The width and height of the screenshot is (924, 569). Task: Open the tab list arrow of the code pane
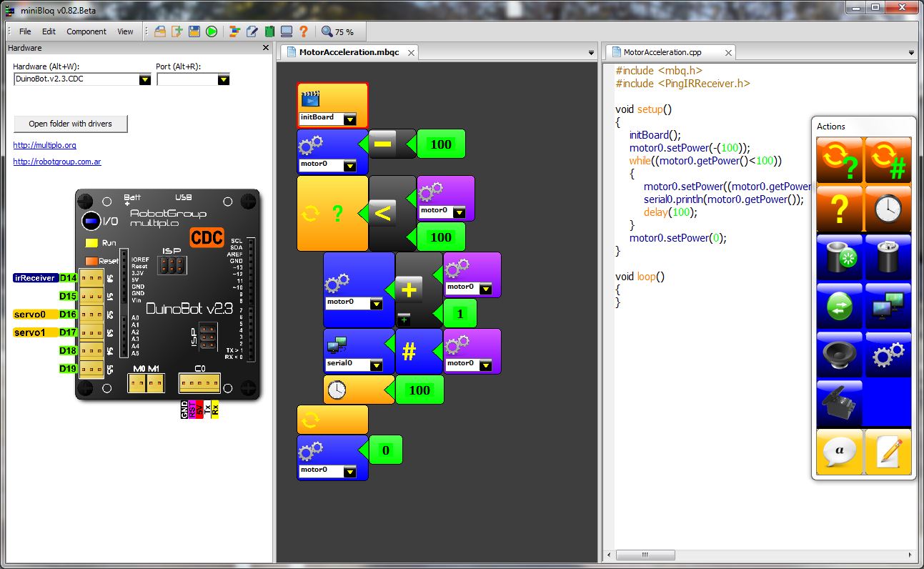(x=911, y=53)
